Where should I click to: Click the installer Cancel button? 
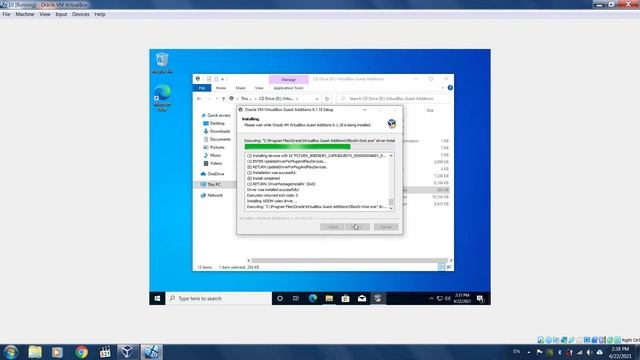pyautogui.click(x=386, y=227)
